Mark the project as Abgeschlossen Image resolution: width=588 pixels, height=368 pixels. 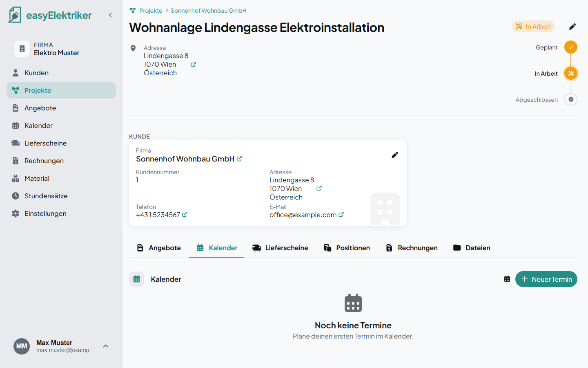pyautogui.click(x=571, y=99)
